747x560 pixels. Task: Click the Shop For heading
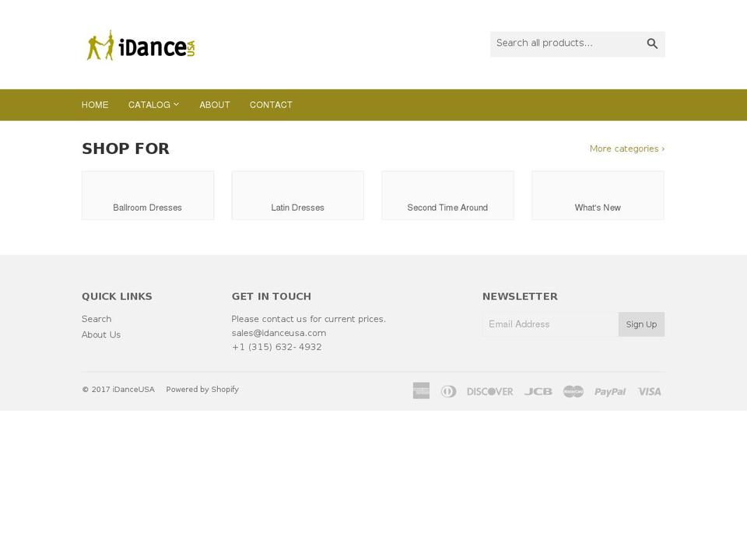(126, 149)
